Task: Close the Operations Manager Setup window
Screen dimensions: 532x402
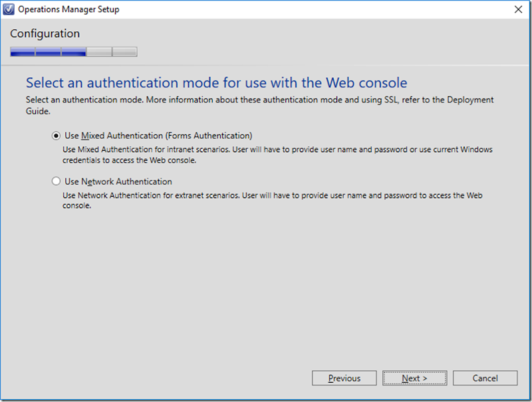Action: pyautogui.click(x=518, y=9)
